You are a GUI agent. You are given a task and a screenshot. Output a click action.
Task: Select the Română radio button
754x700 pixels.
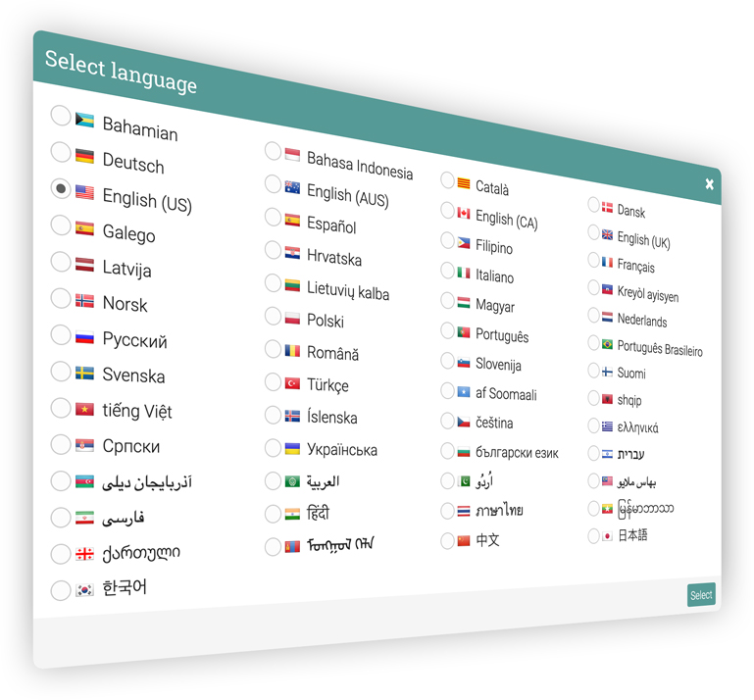[274, 349]
